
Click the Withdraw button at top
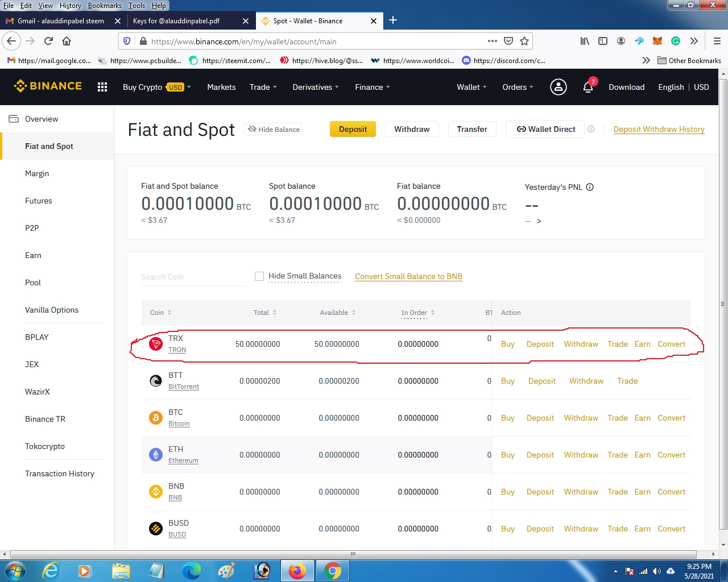click(x=412, y=129)
